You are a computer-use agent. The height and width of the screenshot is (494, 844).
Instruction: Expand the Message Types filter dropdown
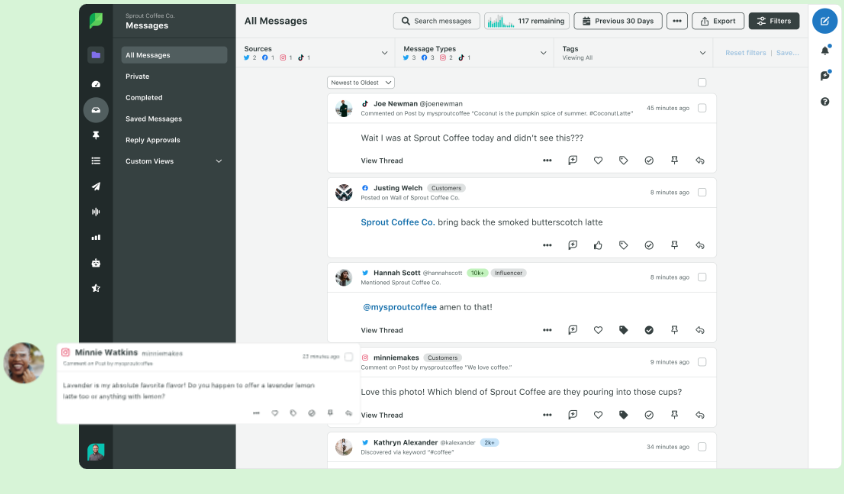pos(543,53)
